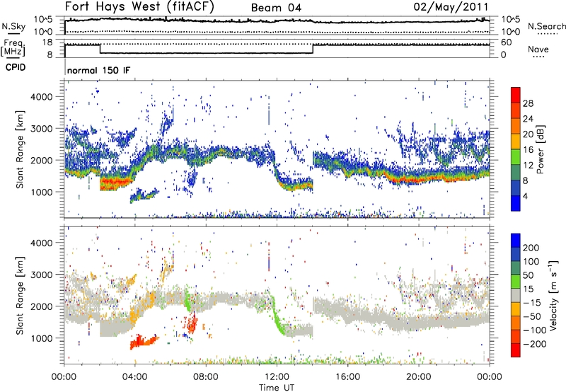Image resolution: width=566 pixels, height=392 pixels.
Task: Click the 'Nave' legend label
Action: coord(538,50)
